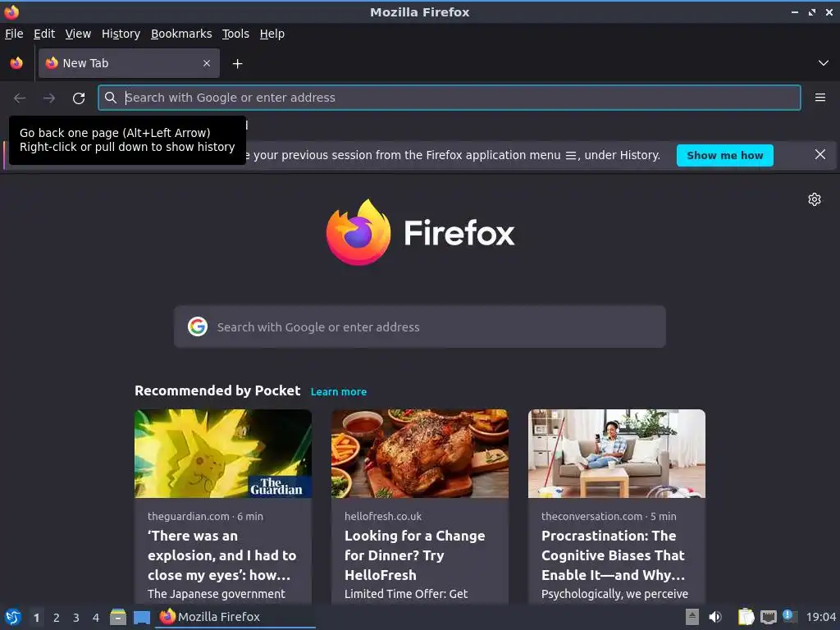840x630 pixels.
Task: Follow the Learn more Pocket link
Action: (339, 391)
